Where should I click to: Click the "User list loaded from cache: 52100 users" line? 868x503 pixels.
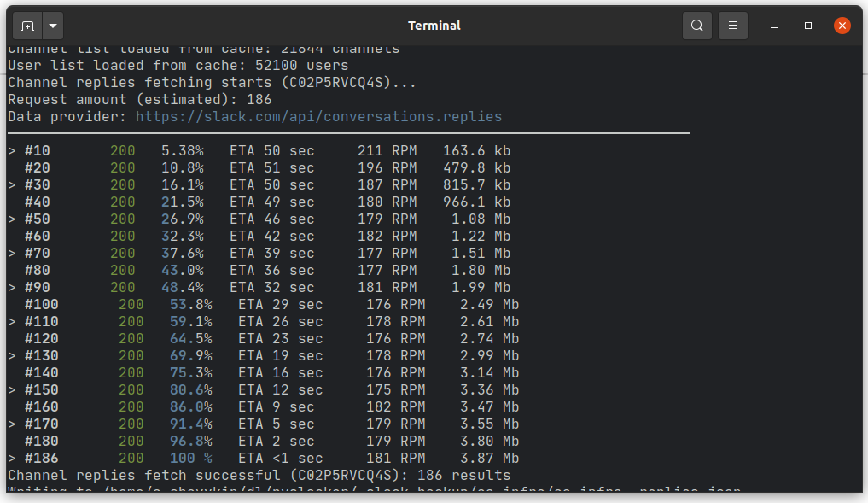178,66
